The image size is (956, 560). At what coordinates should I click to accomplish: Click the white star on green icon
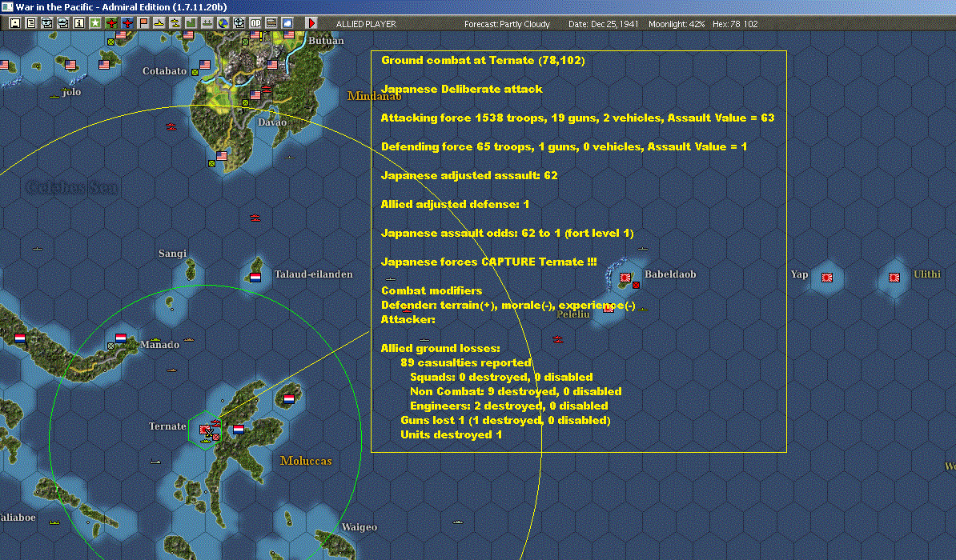(x=95, y=23)
